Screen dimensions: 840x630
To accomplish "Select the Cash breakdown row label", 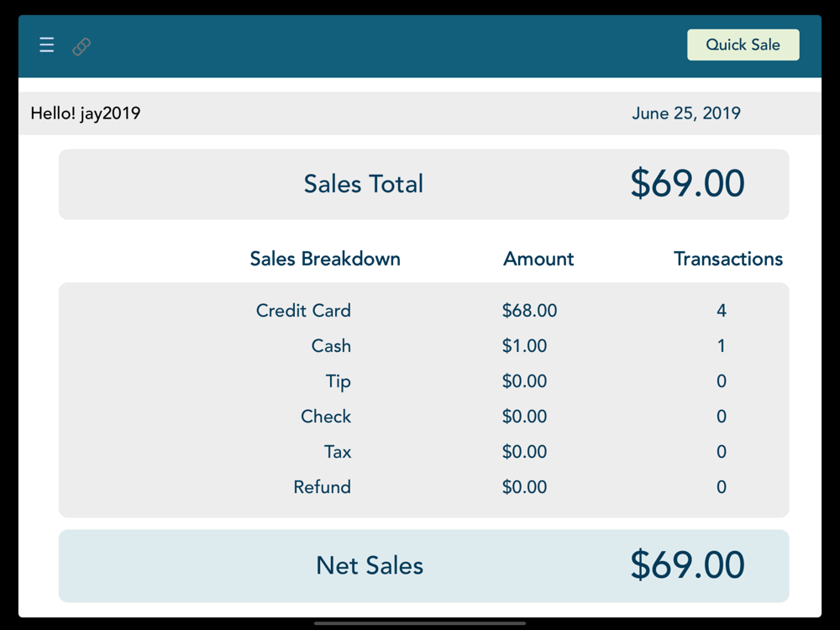I will click(331, 346).
